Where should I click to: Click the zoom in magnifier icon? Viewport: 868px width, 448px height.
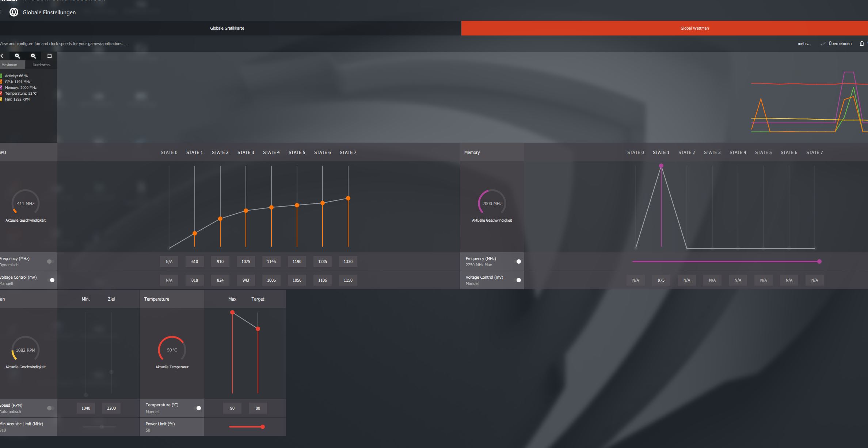click(x=17, y=56)
